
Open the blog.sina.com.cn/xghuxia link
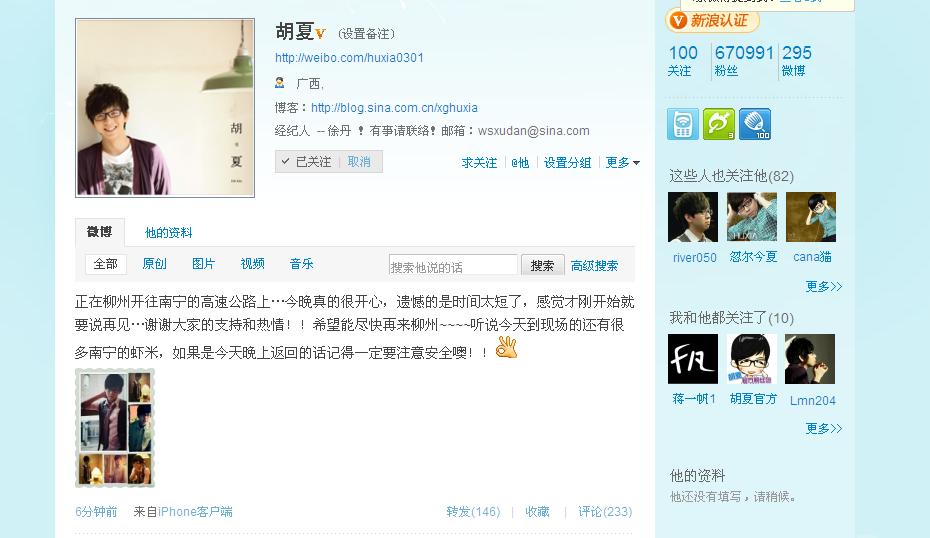pos(394,108)
